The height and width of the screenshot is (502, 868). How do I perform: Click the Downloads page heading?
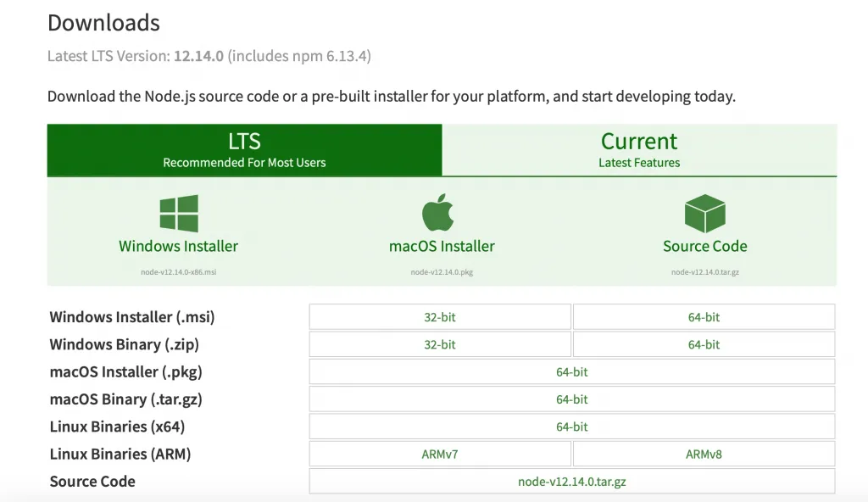click(103, 23)
